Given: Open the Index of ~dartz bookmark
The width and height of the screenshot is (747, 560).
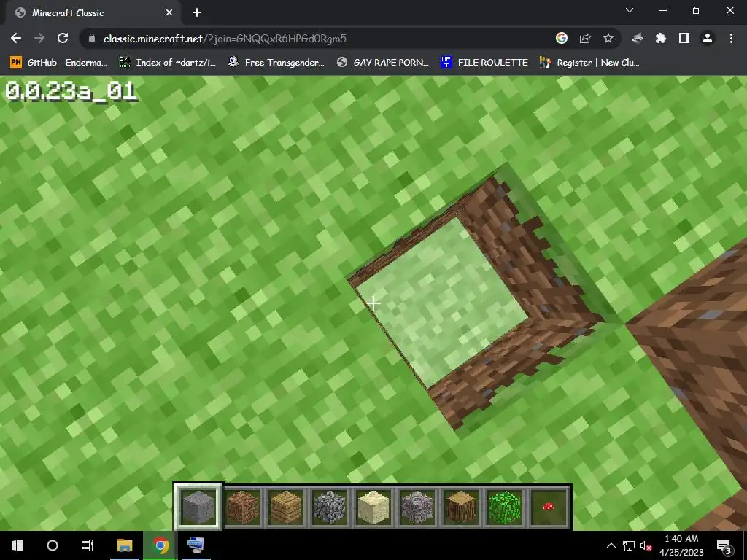Looking at the screenshot, I should pos(167,63).
